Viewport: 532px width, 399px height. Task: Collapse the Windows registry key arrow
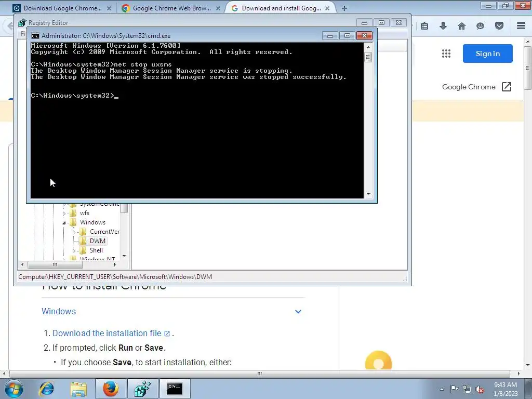(x=64, y=223)
